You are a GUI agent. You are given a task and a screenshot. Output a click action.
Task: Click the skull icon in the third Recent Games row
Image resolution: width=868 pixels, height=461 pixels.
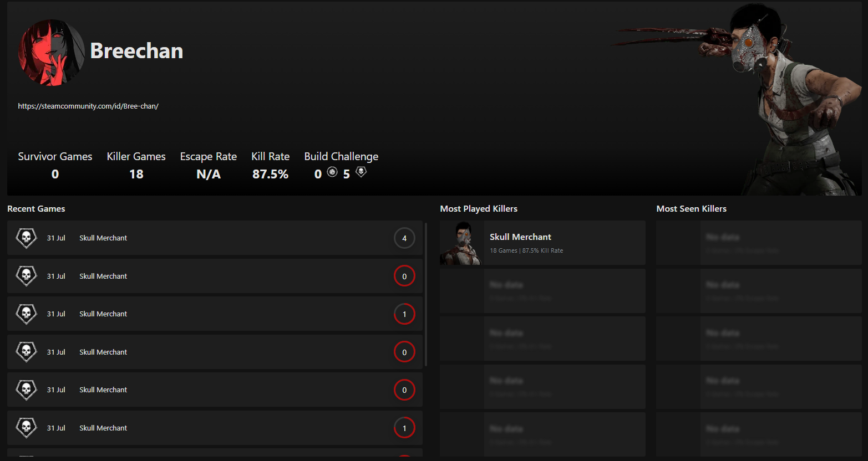point(26,314)
